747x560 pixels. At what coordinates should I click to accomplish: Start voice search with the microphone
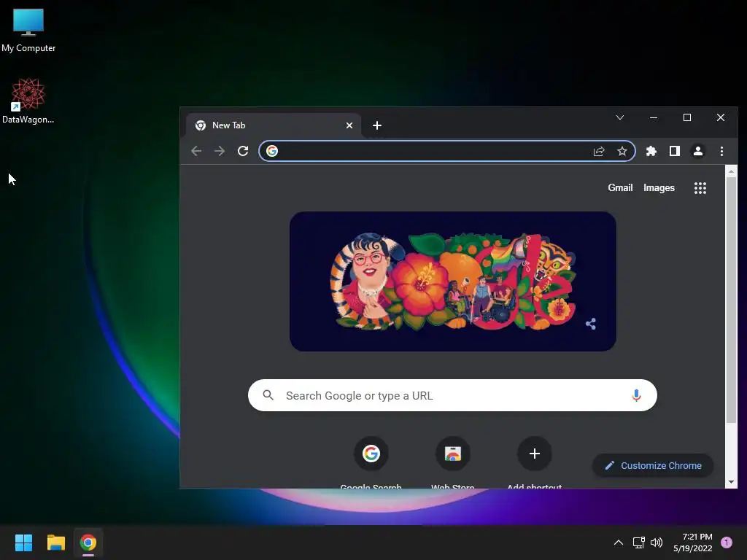coord(636,395)
